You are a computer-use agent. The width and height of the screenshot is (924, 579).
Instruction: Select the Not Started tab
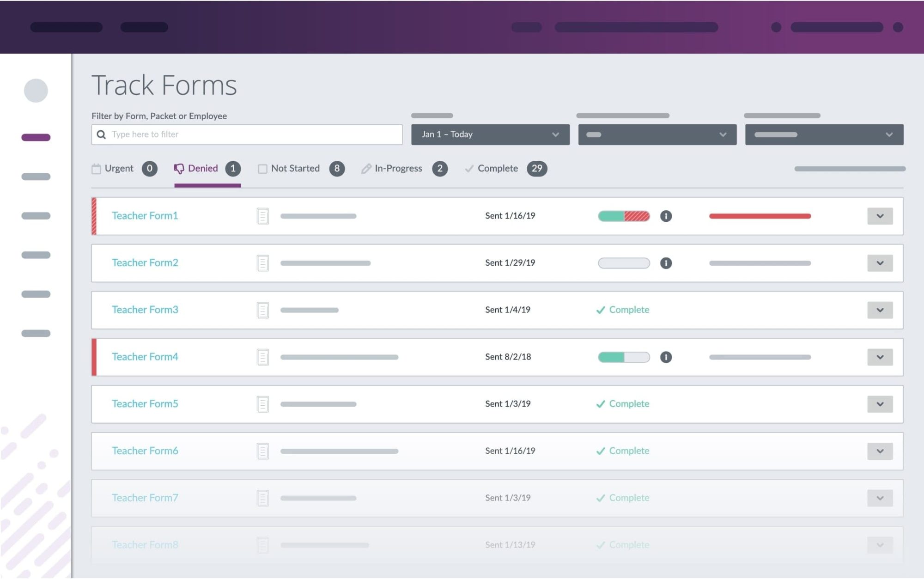pyautogui.click(x=295, y=168)
